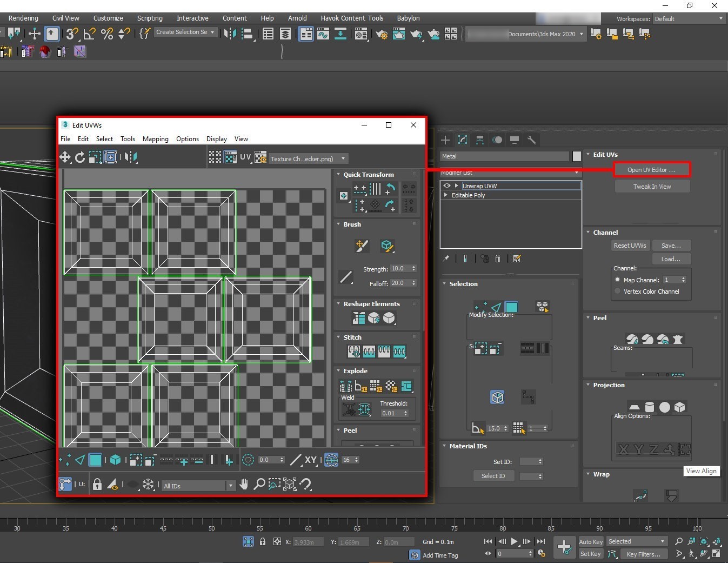Select Polygon sub-object mode in UV editor
The image size is (728, 563).
95,460
